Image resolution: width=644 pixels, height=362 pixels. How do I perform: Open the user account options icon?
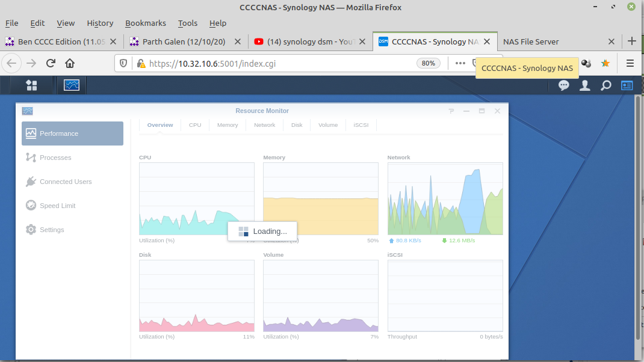[584, 85]
